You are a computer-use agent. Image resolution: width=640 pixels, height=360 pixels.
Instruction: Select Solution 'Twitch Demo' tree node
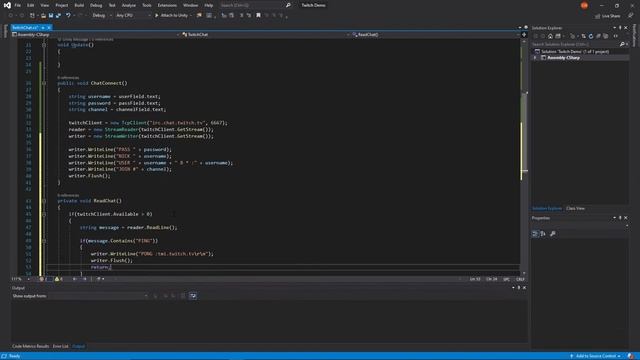click(575, 51)
